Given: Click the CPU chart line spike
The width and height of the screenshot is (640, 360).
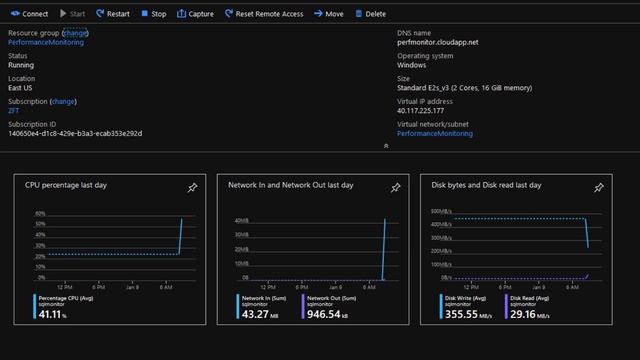Looking at the screenshot, I should click(x=180, y=237).
